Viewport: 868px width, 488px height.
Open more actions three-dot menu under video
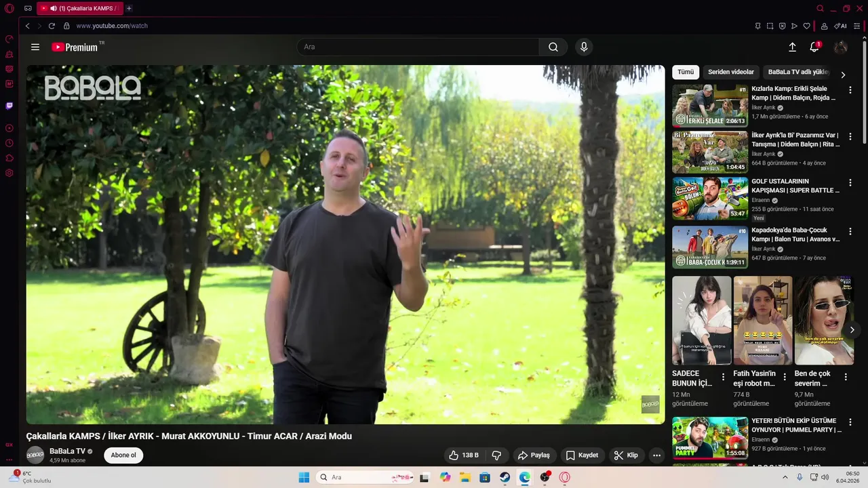[656, 455]
